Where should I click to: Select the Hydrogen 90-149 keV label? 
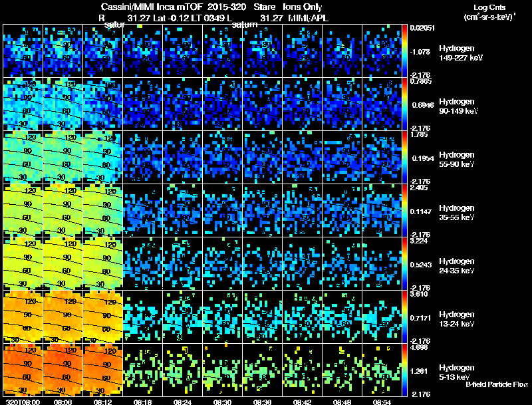click(x=458, y=106)
